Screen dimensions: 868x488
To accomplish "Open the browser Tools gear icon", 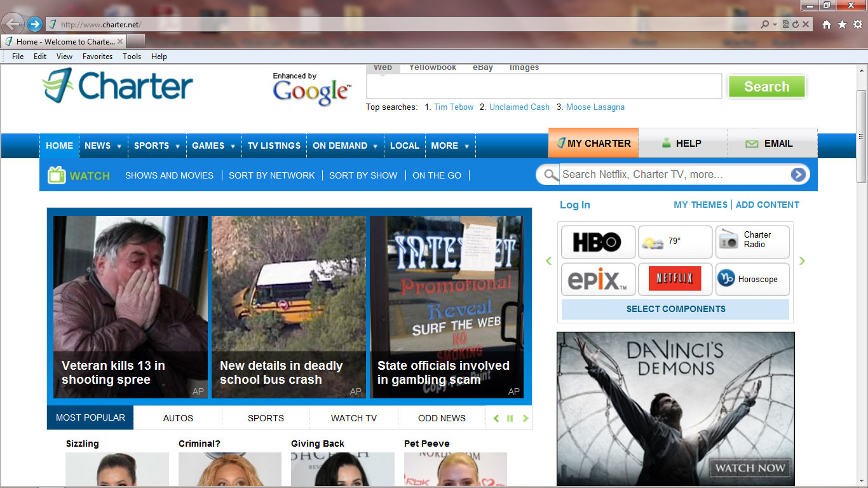I will (858, 25).
